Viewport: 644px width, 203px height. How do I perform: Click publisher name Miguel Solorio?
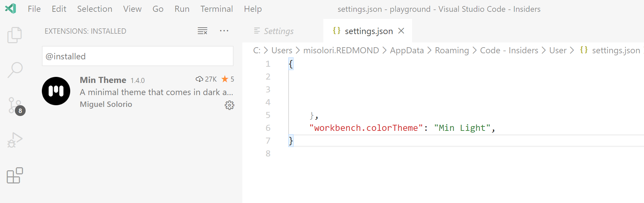[x=106, y=104]
